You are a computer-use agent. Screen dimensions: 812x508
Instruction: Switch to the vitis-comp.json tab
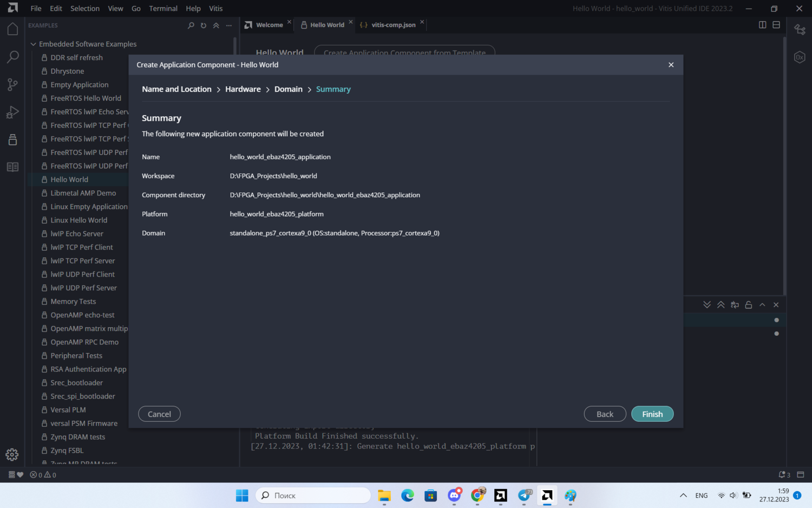[x=393, y=25]
